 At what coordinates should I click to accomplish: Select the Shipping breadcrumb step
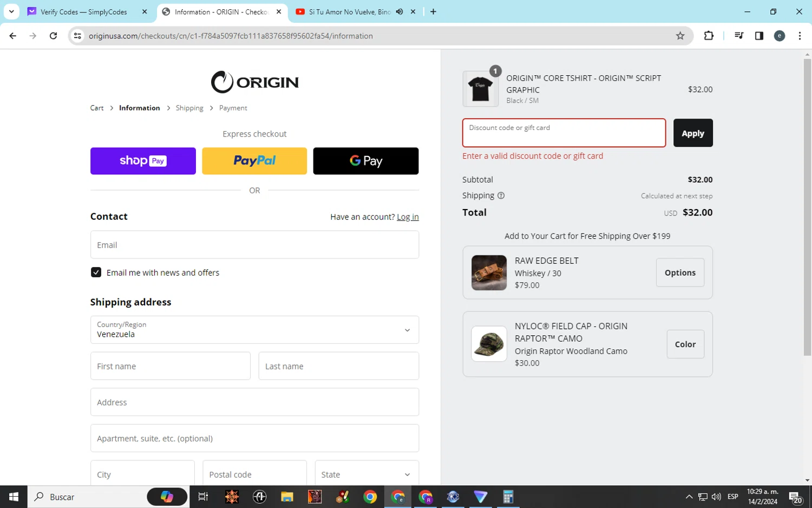(189, 108)
